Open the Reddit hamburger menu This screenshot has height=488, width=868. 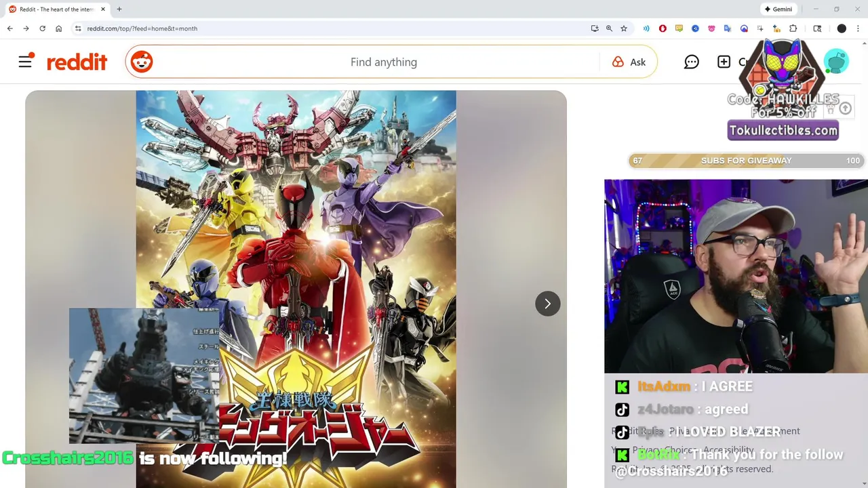point(25,62)
